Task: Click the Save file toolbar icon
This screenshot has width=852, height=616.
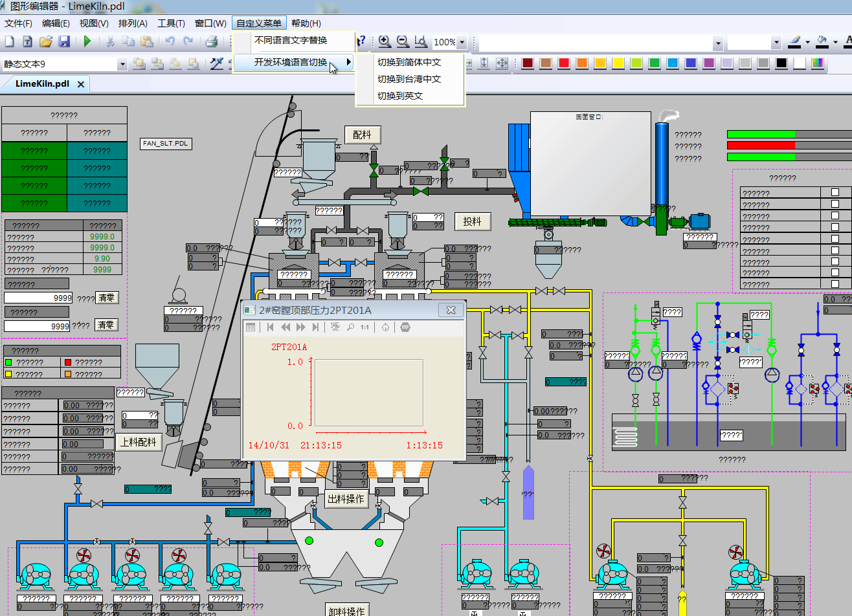Action: pos(64,41)
